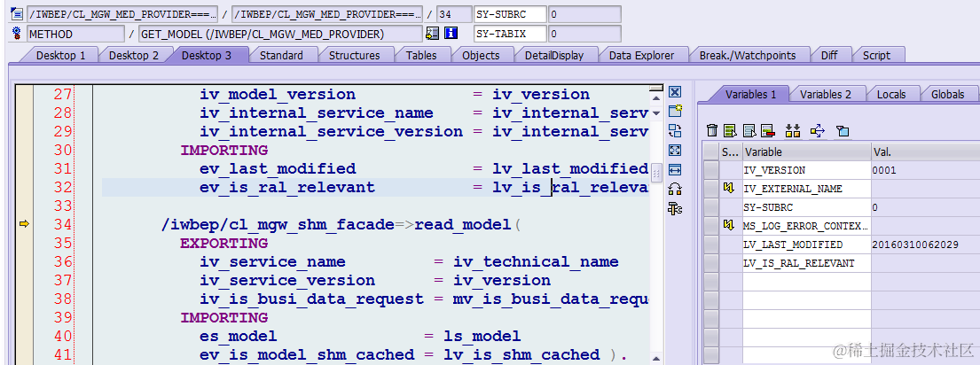
Task: Click the METHOD event type field
Action: [x=75, y=34]
